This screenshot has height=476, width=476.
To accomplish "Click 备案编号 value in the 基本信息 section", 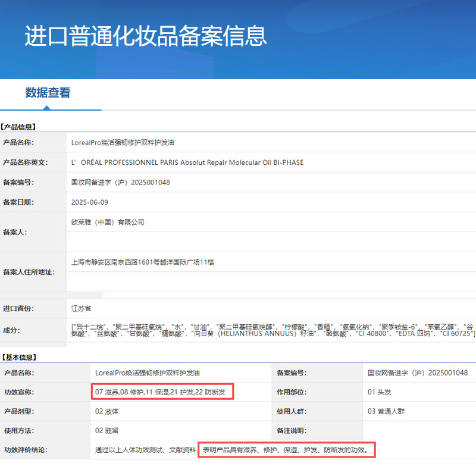I will [418, 373].
